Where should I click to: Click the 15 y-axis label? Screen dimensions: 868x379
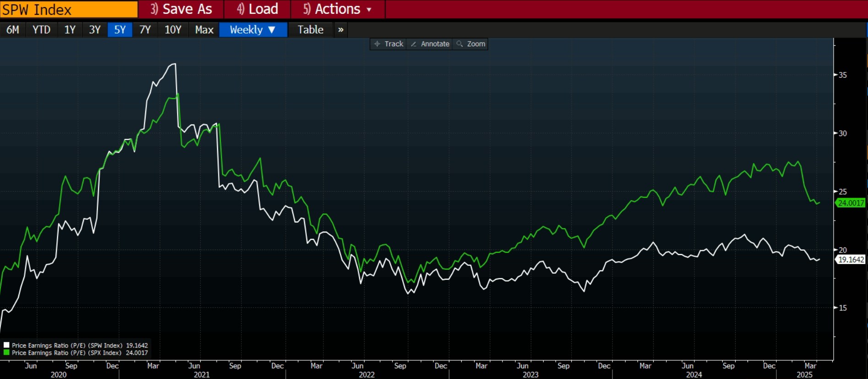(x=843, y=308)
